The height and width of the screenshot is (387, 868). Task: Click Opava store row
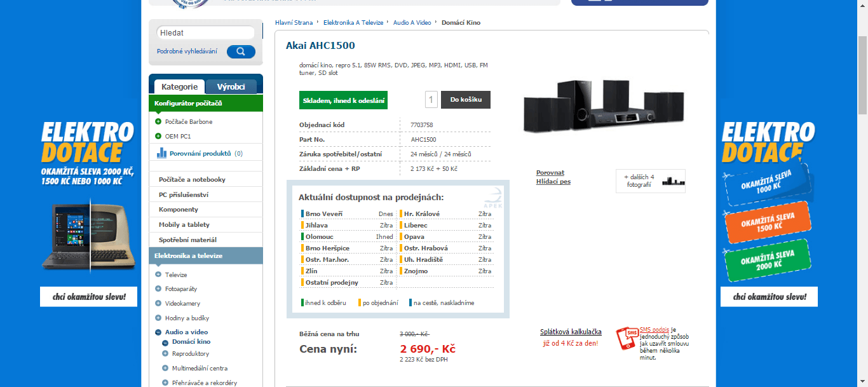coord(445,236)
